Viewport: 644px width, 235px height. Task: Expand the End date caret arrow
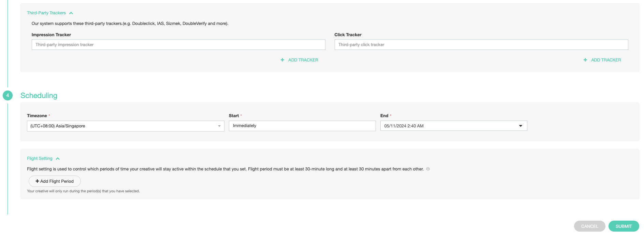click(x=521, y=126)
